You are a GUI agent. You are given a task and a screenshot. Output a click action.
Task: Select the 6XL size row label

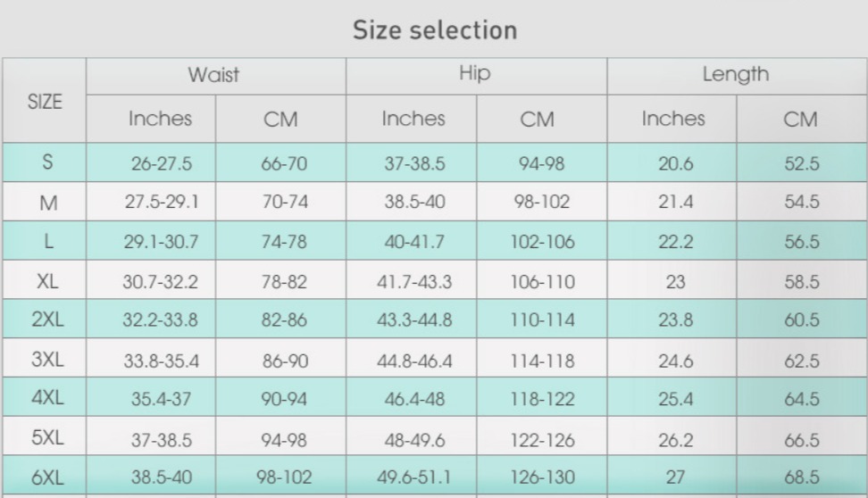(47, 477)
